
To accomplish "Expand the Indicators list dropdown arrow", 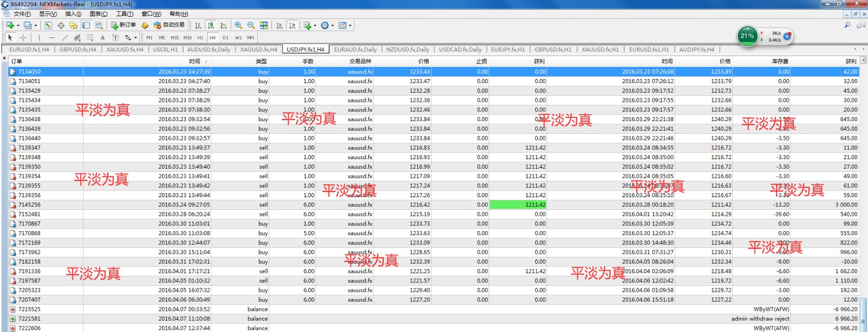I will 315,25.
